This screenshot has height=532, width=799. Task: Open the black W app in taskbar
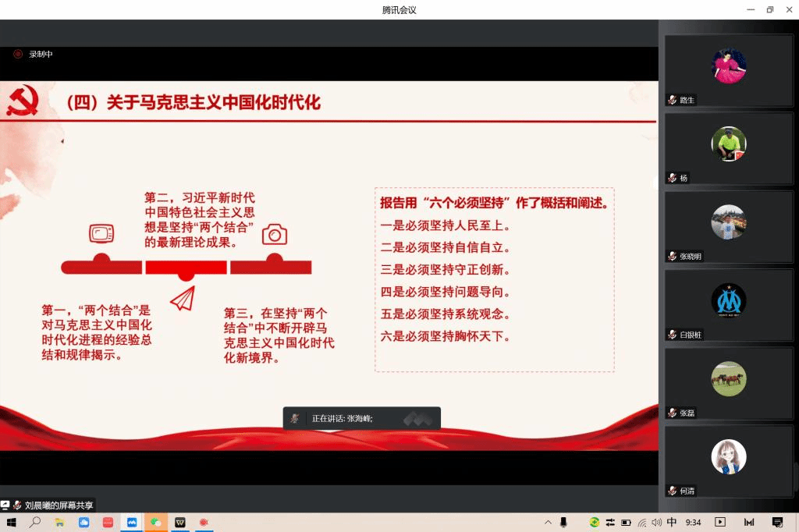179,523
